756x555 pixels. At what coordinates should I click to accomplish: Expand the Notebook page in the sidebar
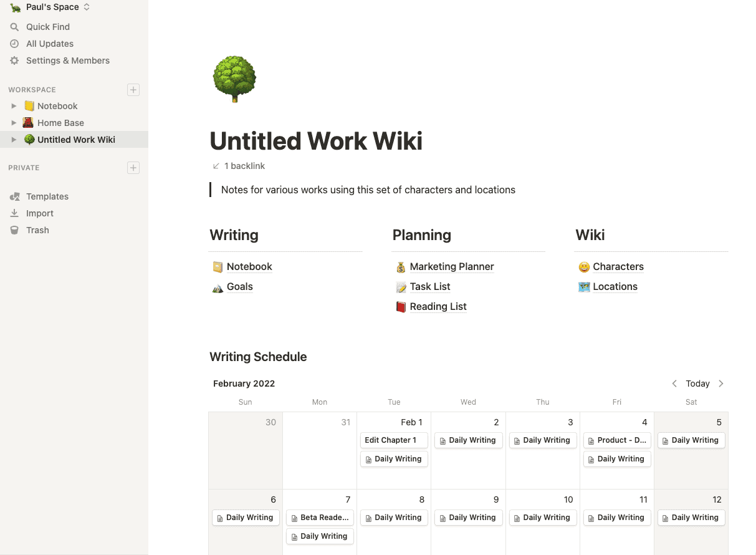(x=15, y=106)
